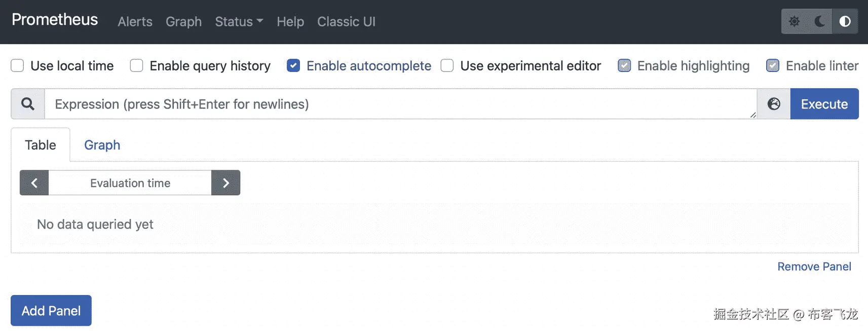
Task: Select the browser-preference contrast theme icon
Action: [845, 21]
